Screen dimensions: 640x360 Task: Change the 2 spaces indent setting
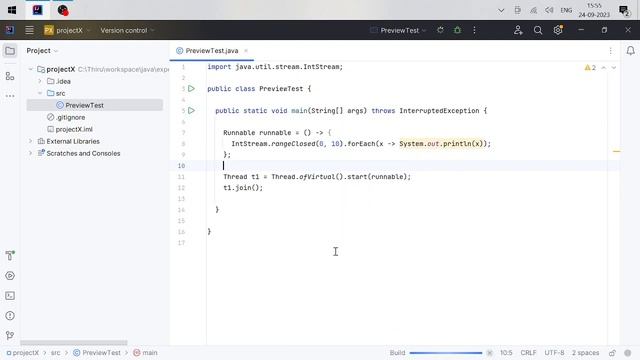click(585, 353)
